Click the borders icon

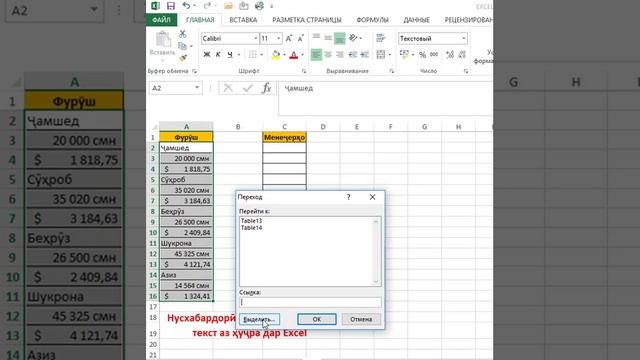tap(252, 54)
